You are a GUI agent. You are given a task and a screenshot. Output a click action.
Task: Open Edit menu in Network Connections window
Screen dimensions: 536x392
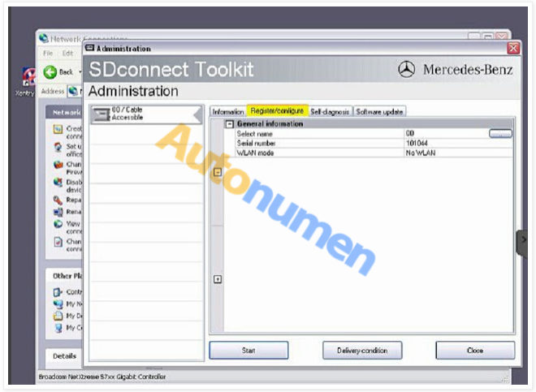pyautogui.click(x=67, y=54)
